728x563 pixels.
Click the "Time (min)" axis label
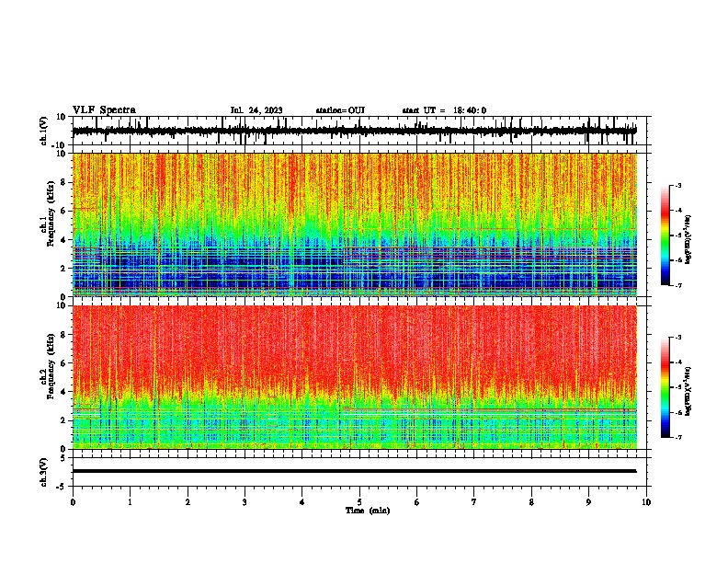tap(368, 511)
